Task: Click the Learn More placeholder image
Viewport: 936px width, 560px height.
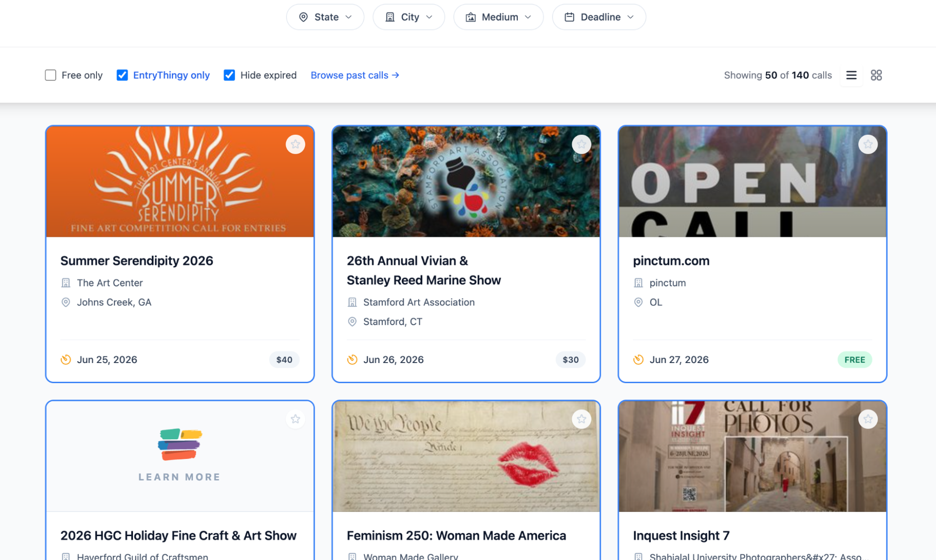Action: pyautogui.click(x=180, y=456)
